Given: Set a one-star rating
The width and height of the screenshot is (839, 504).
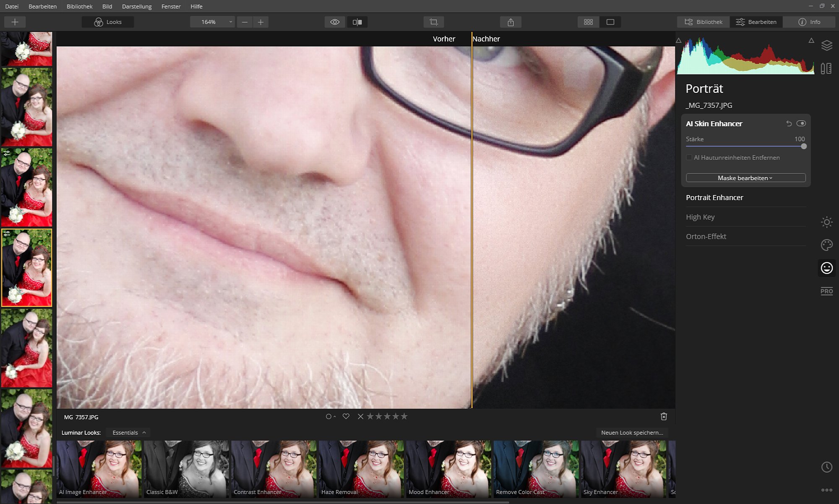Looking at the screenshot, I should (x=370, y=416).
